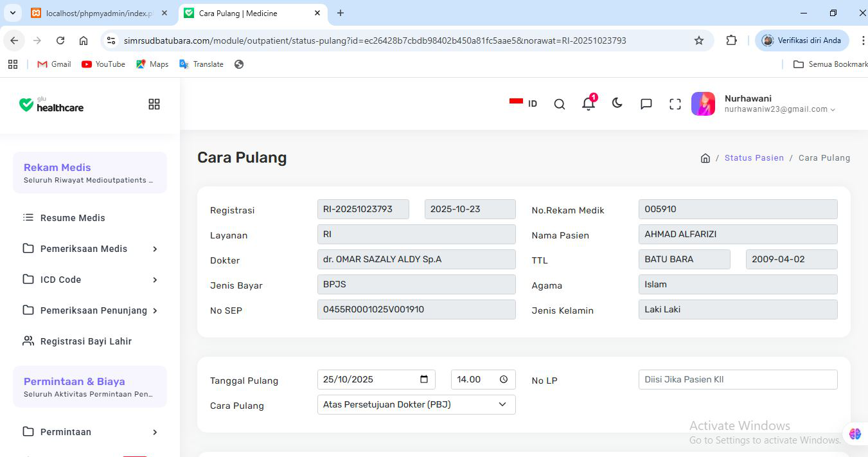Open the Cara Pulang dropdown

pos(416,404)
